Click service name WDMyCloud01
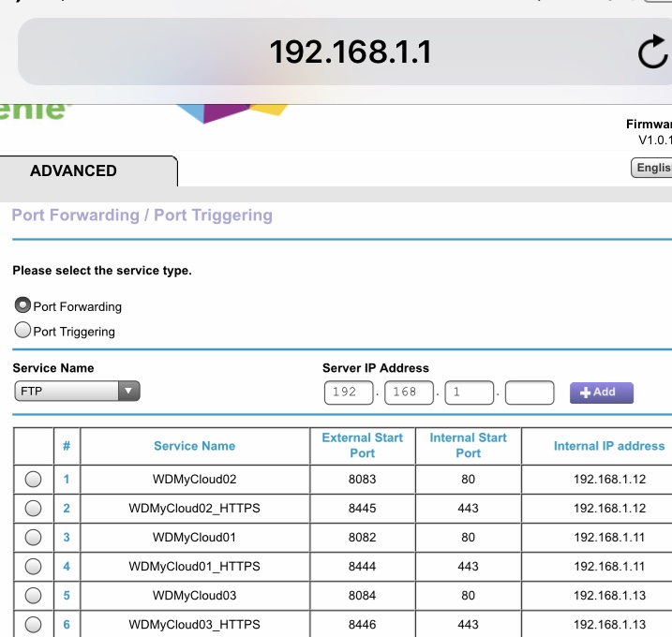 195,537
